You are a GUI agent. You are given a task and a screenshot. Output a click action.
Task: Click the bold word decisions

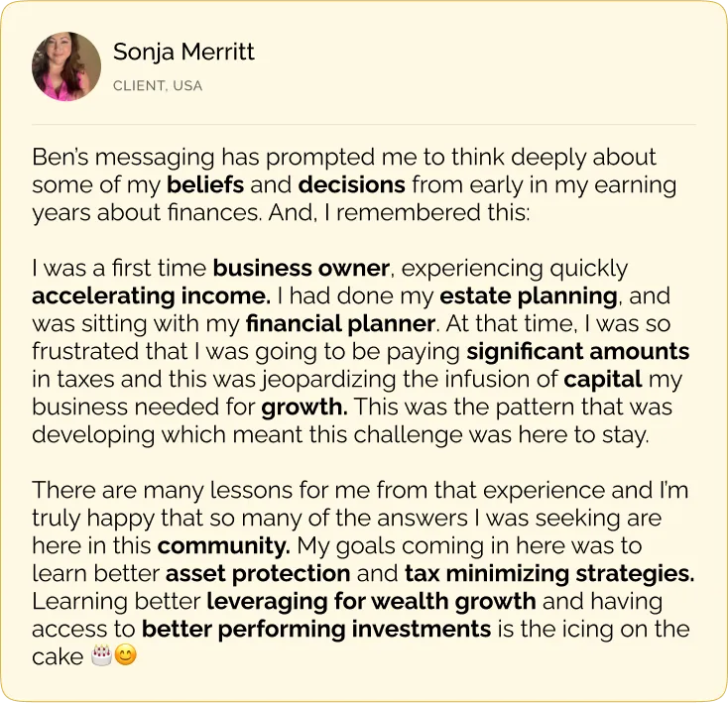(x=352, y=184)
